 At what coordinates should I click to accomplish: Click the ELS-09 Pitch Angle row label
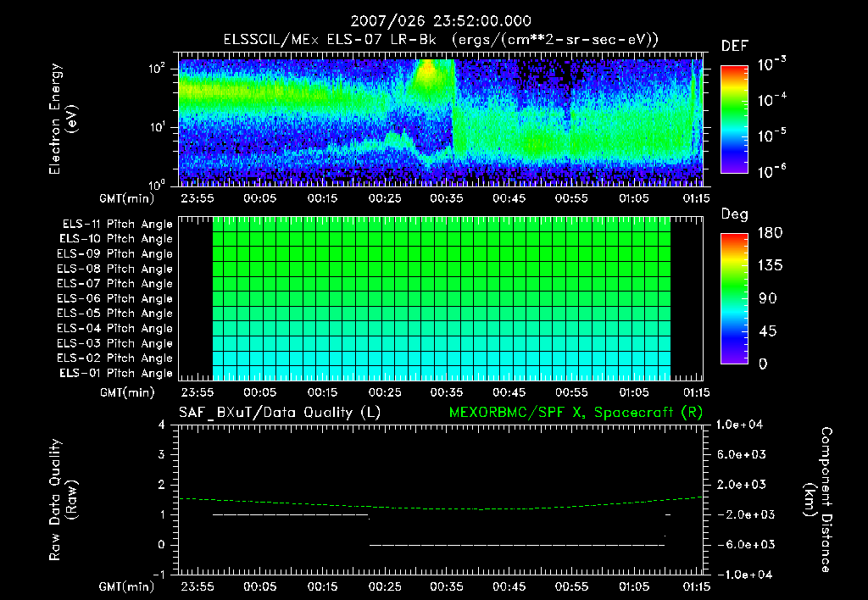[x=115, y=254]
